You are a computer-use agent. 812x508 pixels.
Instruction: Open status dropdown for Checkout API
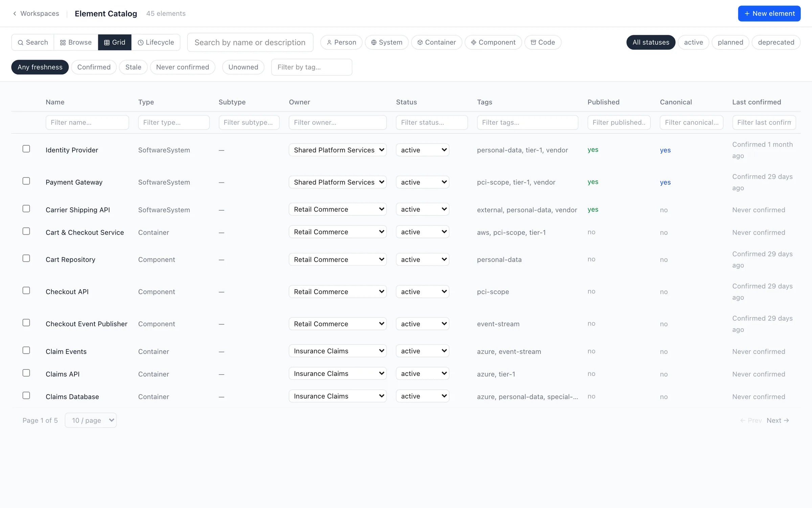pos(423,292)
